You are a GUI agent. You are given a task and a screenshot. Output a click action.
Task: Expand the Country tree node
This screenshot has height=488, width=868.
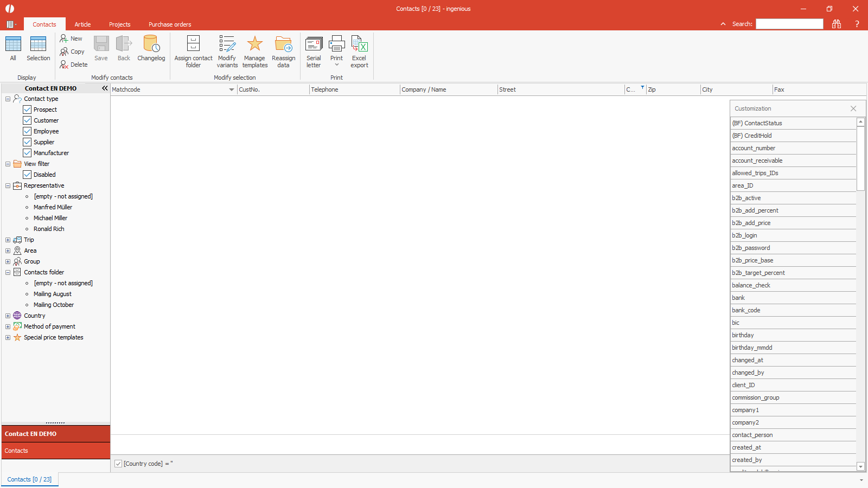(x=8, y=316)
